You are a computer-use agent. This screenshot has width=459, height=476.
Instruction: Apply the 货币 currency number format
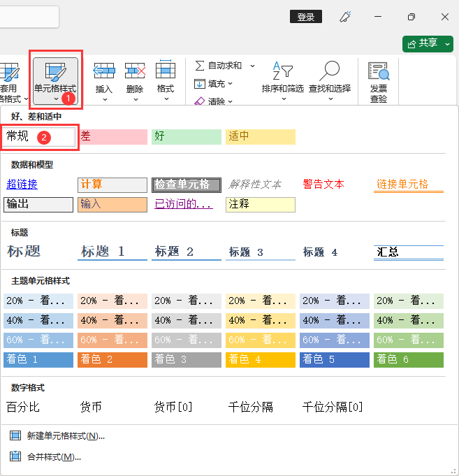(x=91, y=407)
